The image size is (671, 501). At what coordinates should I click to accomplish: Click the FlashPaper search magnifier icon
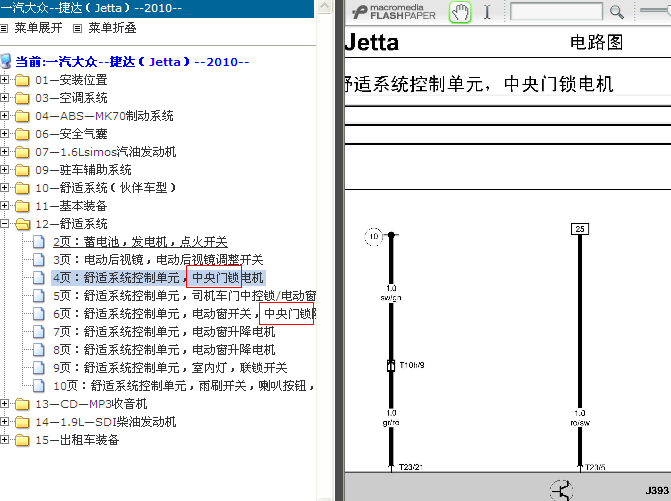click(x=617, y=12)
